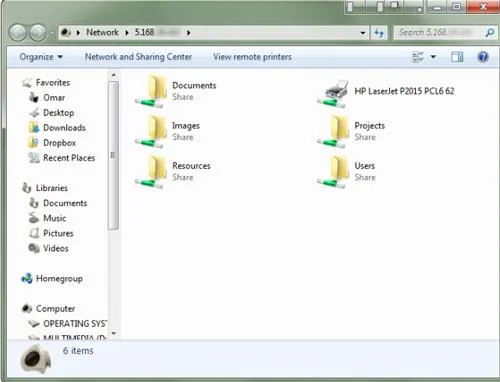Click the Dropbox folder icon

coord(34,143)
